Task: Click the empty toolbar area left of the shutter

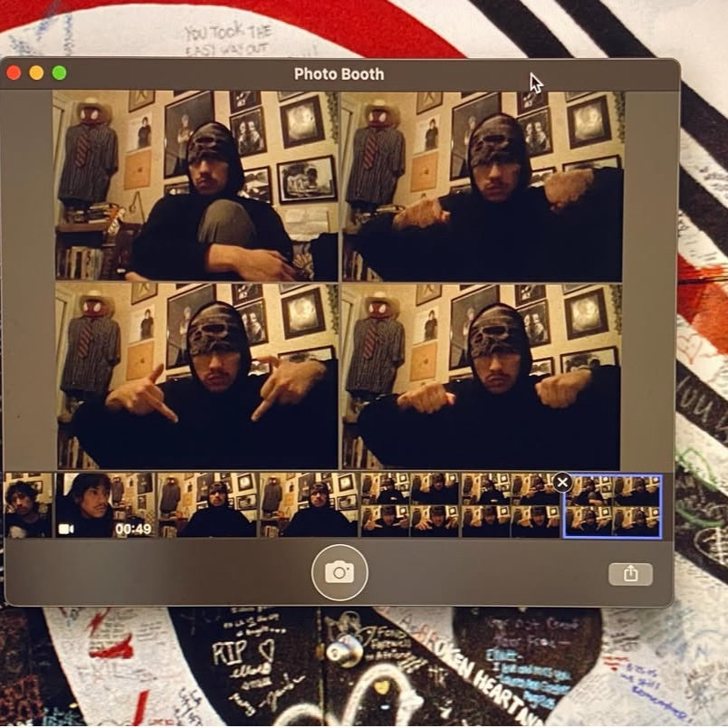Action: pyautogui.click(x=163, y=573)
